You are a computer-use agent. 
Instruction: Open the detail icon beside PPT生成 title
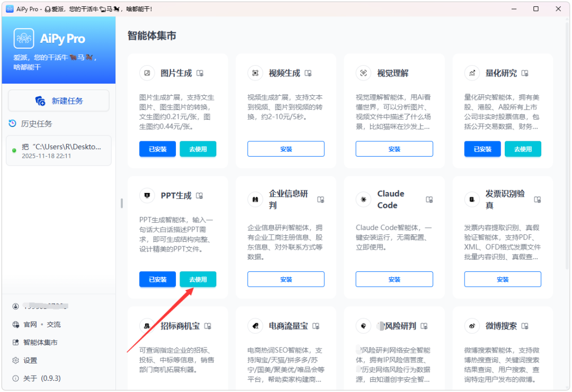200,196
